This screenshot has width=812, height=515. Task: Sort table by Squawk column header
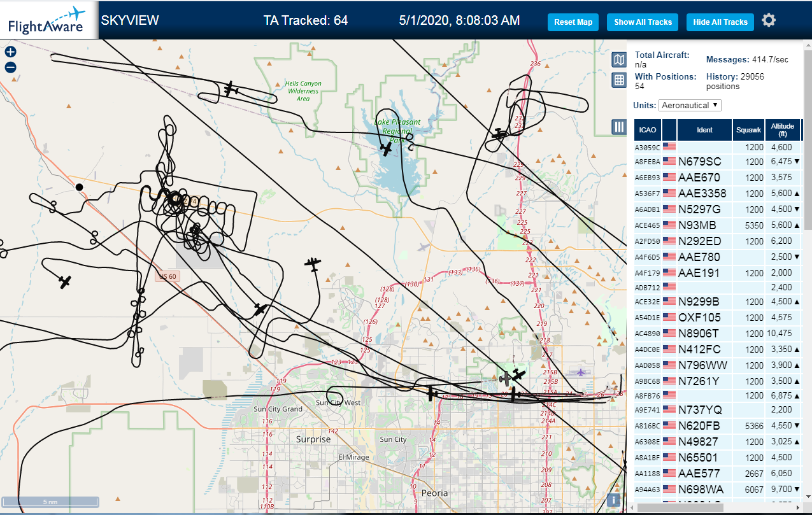pyautogui.click(x=748, y=130)
